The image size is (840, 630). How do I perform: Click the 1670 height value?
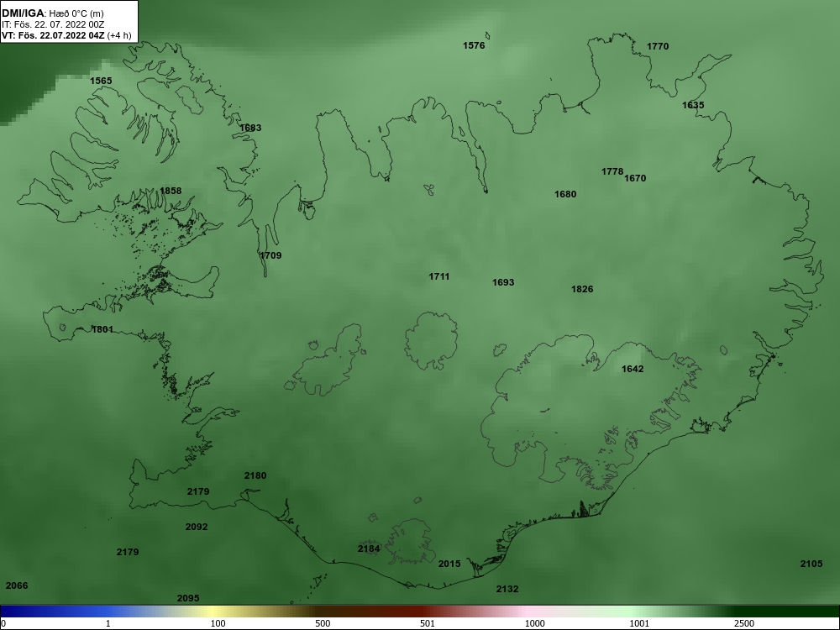(x=635, y=178)
